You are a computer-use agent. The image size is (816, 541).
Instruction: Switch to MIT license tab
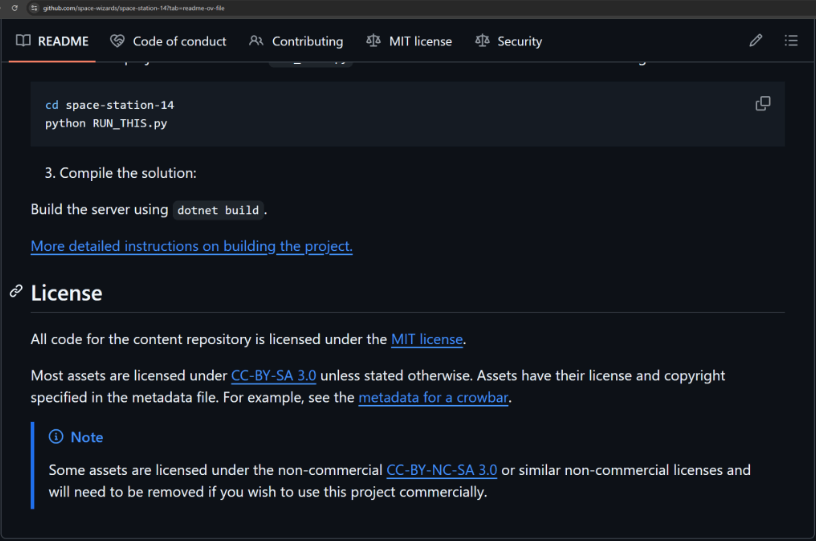click(409, 41)
